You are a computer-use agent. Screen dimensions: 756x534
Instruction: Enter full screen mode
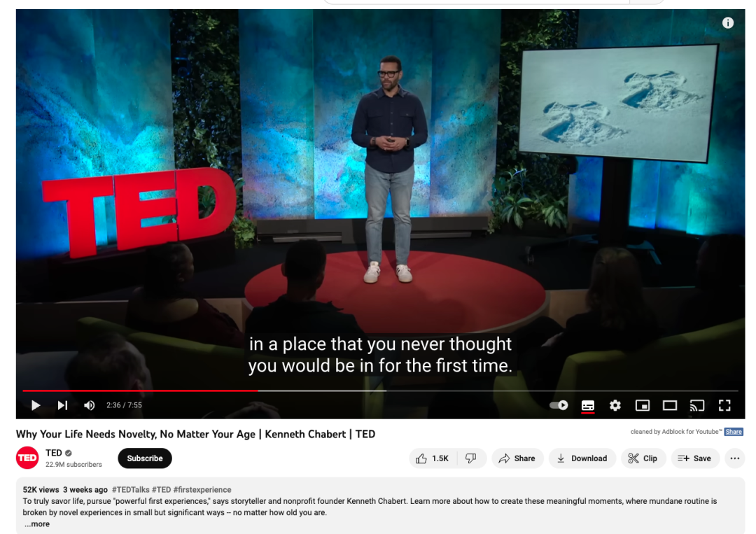[724, 405]
